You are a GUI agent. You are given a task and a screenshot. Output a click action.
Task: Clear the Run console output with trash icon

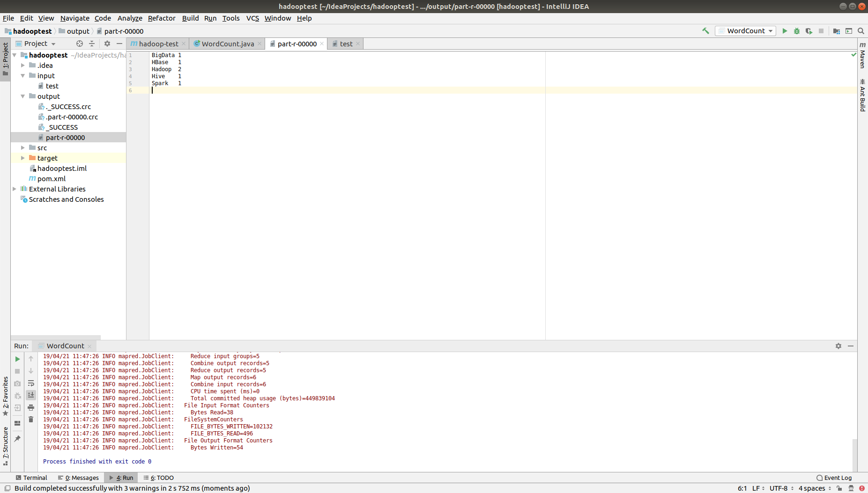click(31, 419)
